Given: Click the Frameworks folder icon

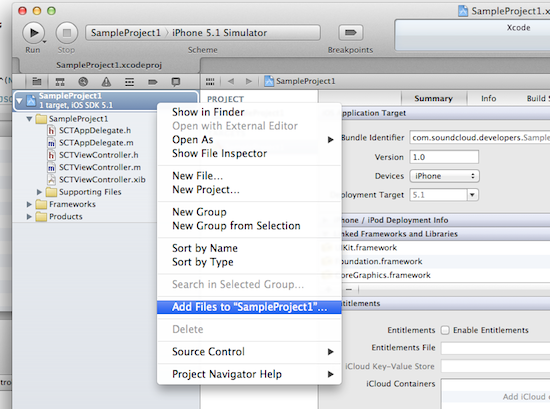Looking at the screenshot, I should pos(41,204).
